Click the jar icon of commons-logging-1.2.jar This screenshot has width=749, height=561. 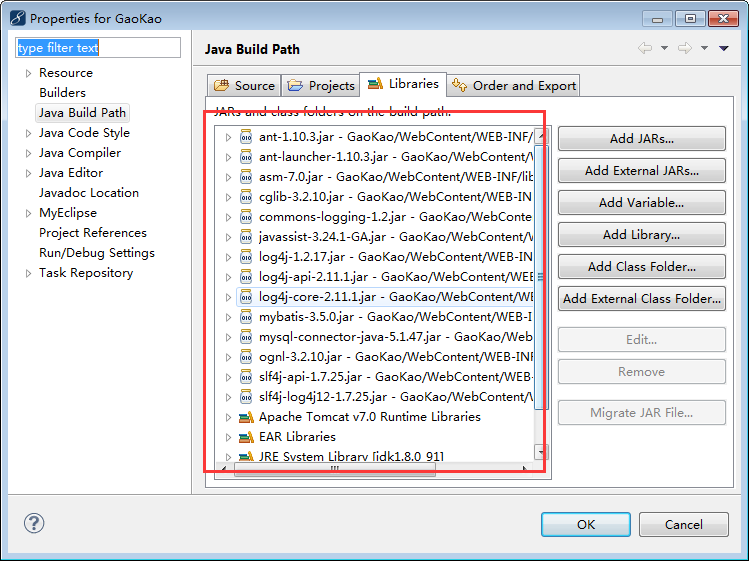tap(246, 217)
